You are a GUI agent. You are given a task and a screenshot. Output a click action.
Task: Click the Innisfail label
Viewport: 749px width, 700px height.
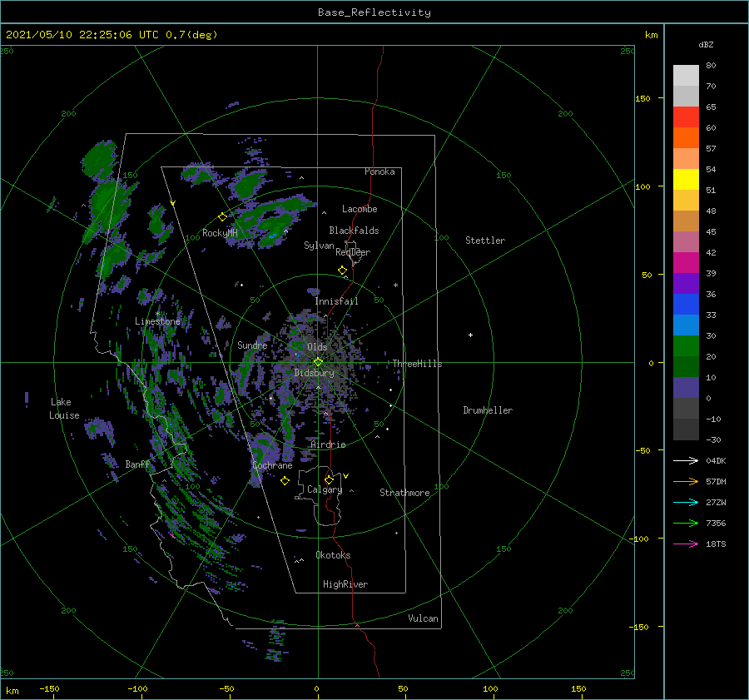click(x=336, y=301)
